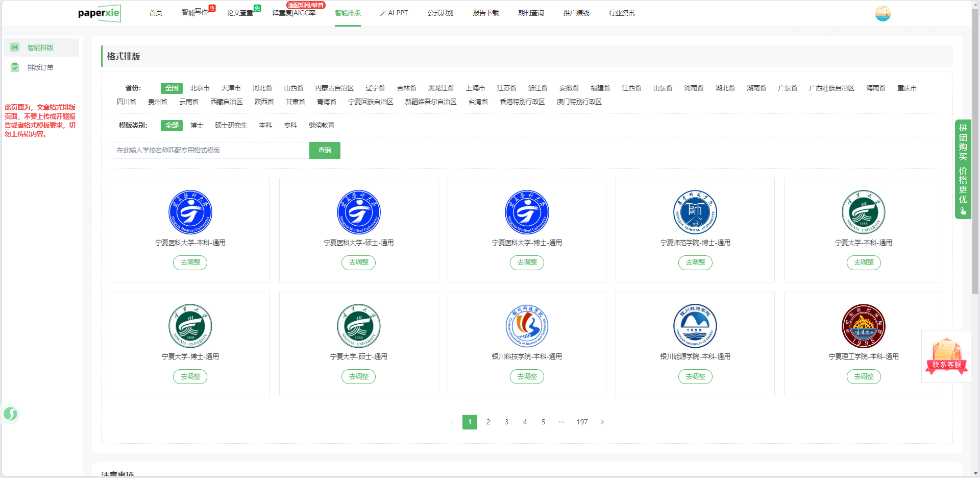Click the green floating assistant icon
The width and height of the screenshot is (980, 478).
click(11, 414)
